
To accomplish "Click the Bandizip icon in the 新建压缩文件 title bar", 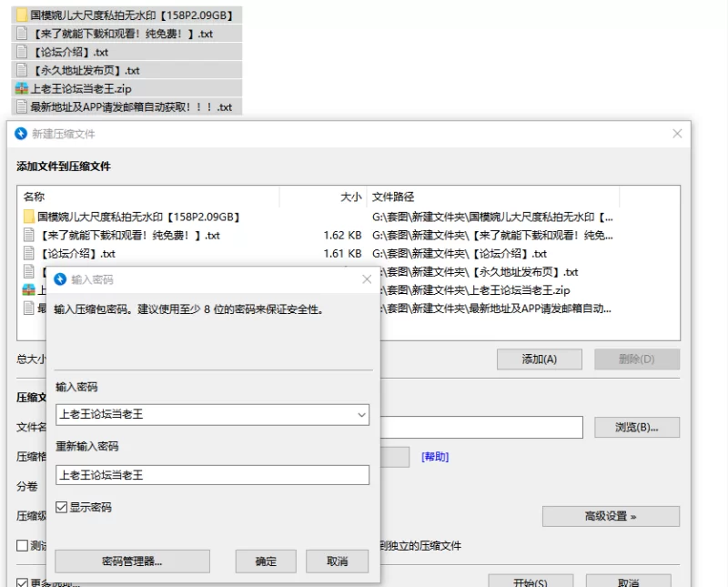I will 20,134.
